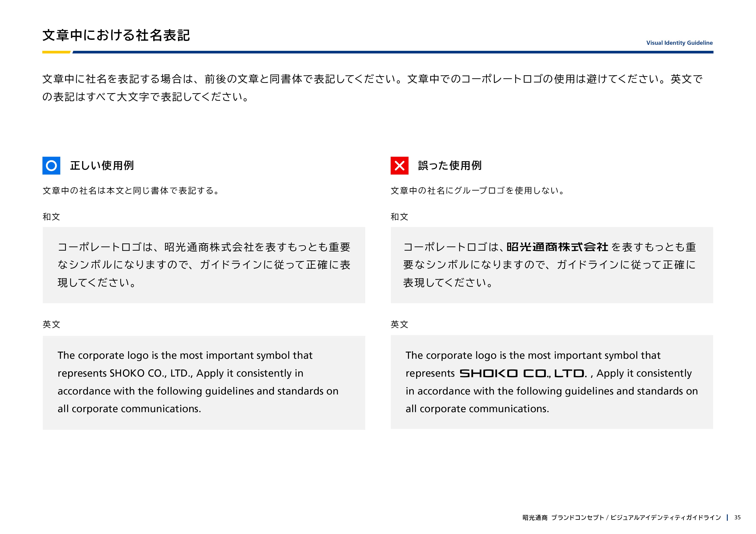Screen dimensions: 756x534
Task: Click page number 35 in footer
Action: pos(737,517)
